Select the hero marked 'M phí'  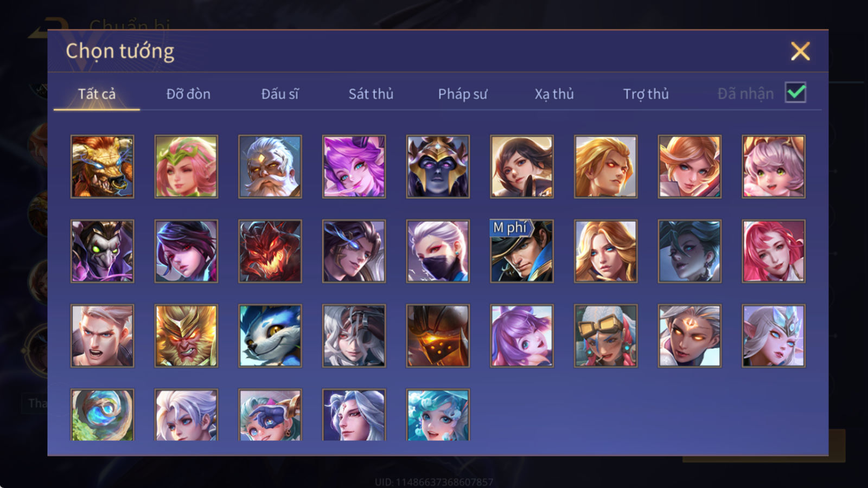tap(522, 251)
